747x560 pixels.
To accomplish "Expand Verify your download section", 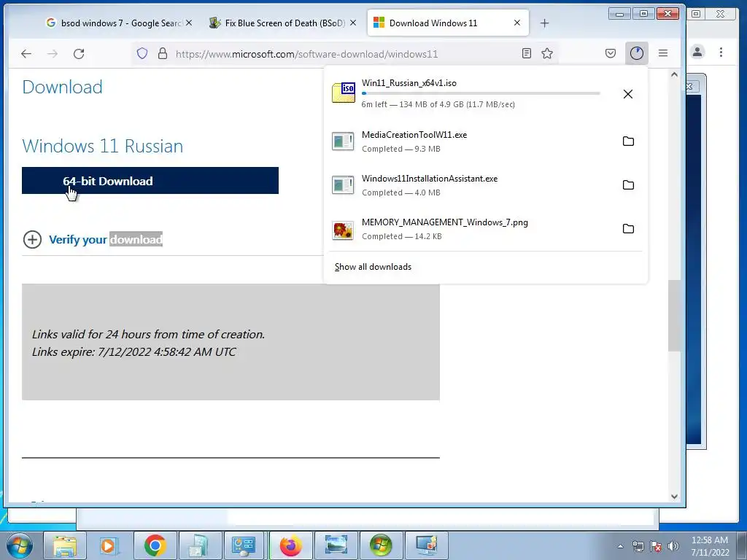I will pos(93,239).
